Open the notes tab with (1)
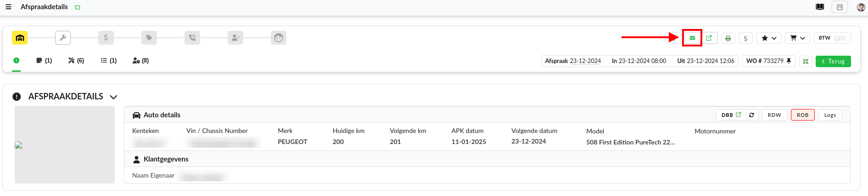This screenshot has height=196, width=868. click(44, 61)
